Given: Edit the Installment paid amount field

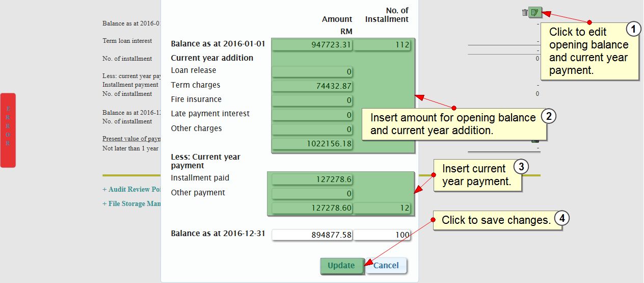Looking at the screenshot, I should click(x=312, y=179).
